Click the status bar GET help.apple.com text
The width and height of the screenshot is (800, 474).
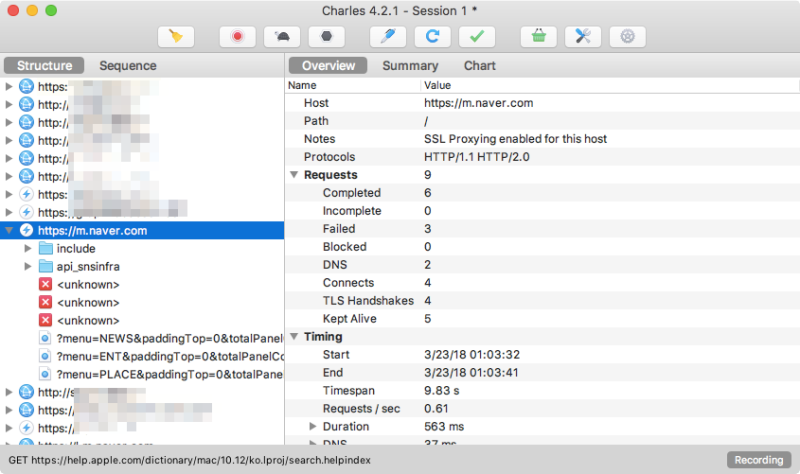189,460
